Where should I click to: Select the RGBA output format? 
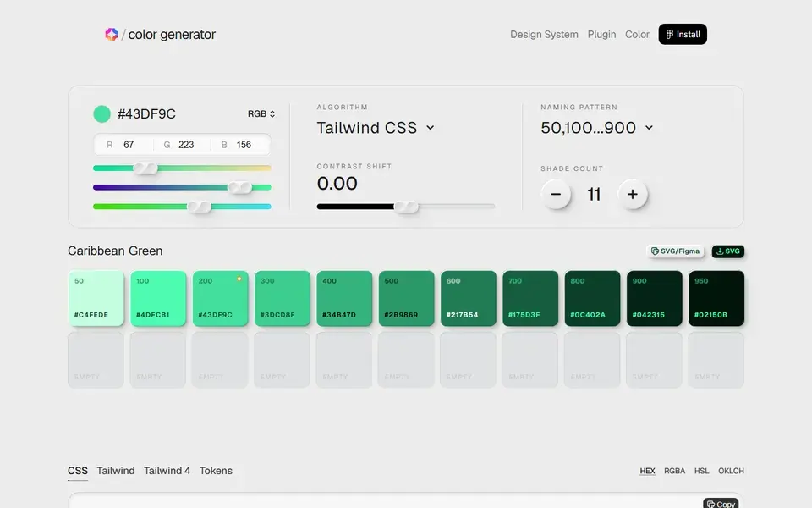674,471
